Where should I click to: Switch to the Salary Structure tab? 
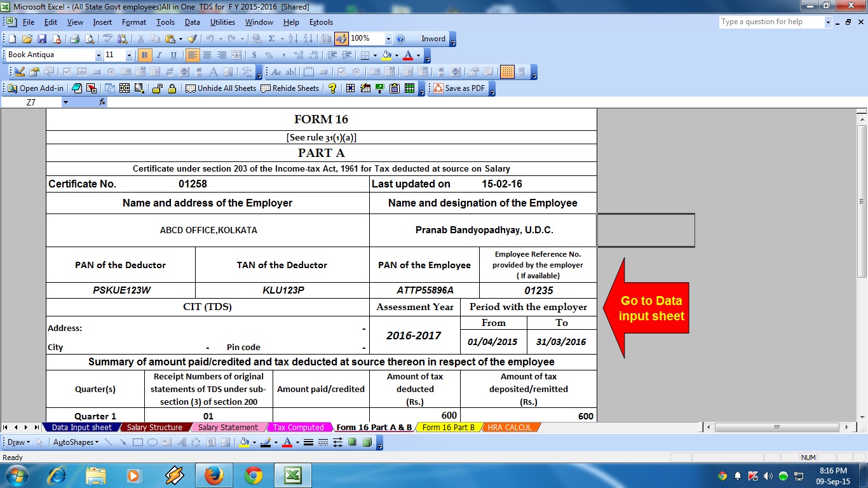click(154, 428)
